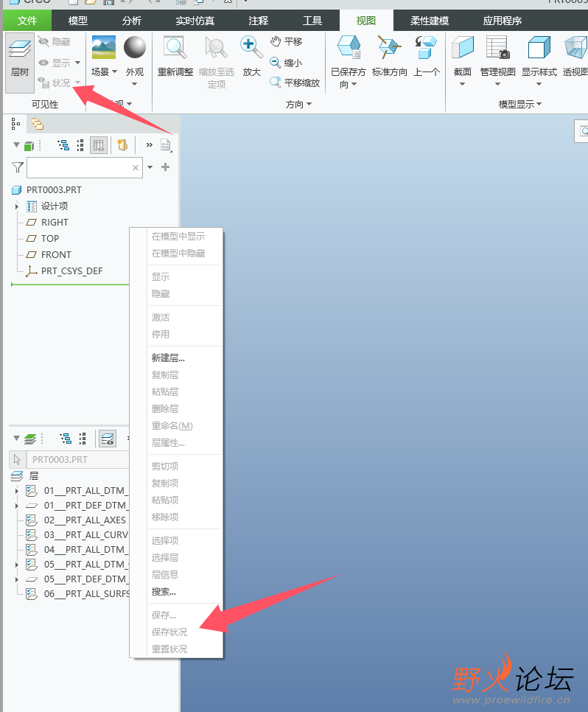This screenshot has width=588, height=712.
Task: Switch to the Model Tree navigator tab icon
Action: (x=16, y=124)
